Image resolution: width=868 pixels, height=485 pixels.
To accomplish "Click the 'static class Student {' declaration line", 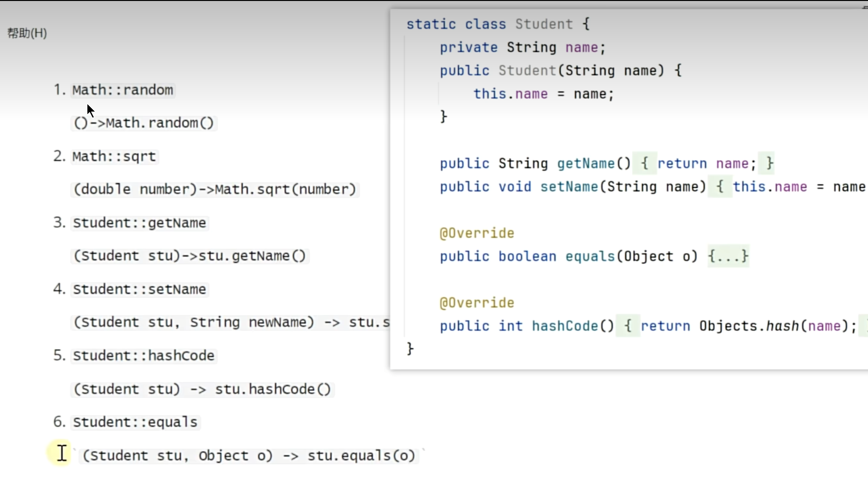I will pos(498,24).
